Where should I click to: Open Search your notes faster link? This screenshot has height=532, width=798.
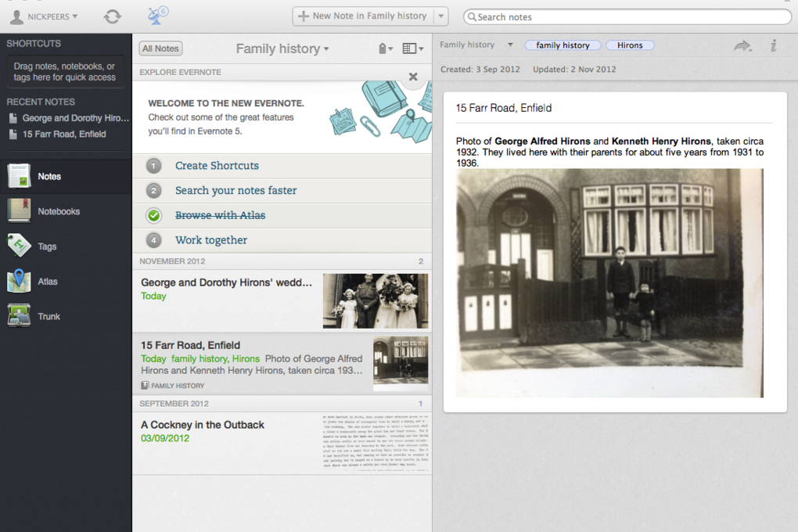[235, 190]
